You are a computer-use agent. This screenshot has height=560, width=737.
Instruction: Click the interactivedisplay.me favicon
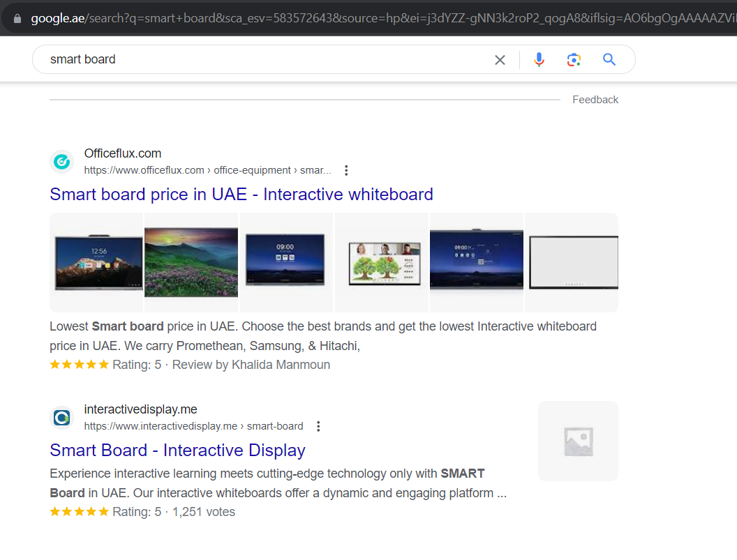pos(61,418)
